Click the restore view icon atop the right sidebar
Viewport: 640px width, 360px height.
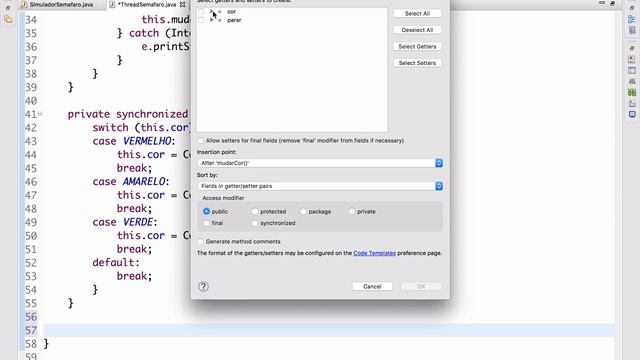pyautogui.click(x=632, y=8)
